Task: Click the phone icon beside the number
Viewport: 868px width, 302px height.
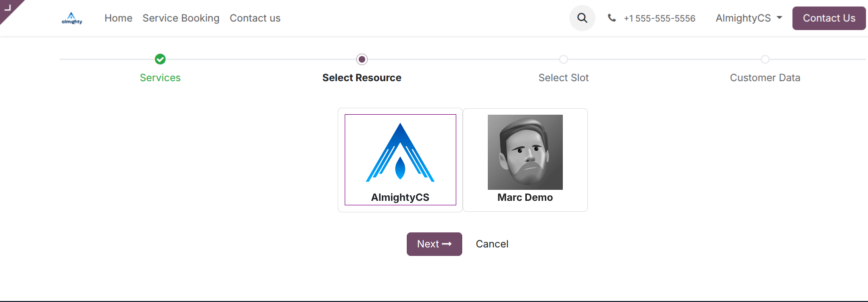Action: pos(611,18)
